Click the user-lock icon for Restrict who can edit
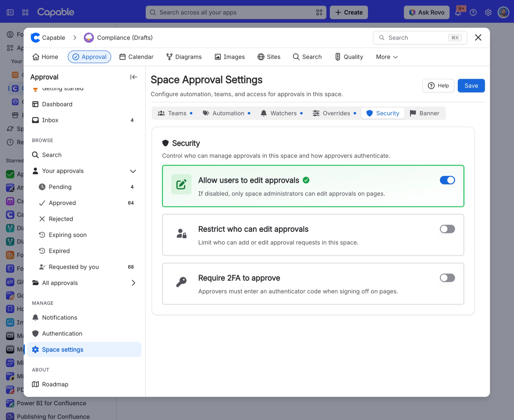 click(181, 233)
